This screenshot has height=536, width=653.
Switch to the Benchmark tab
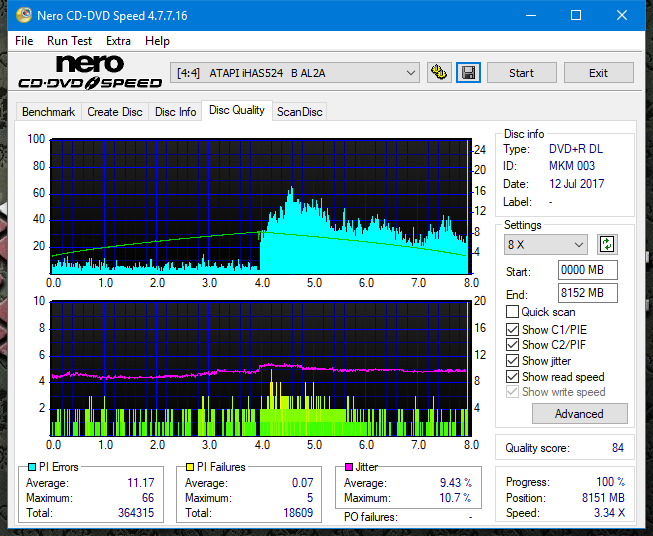(49, 112)
